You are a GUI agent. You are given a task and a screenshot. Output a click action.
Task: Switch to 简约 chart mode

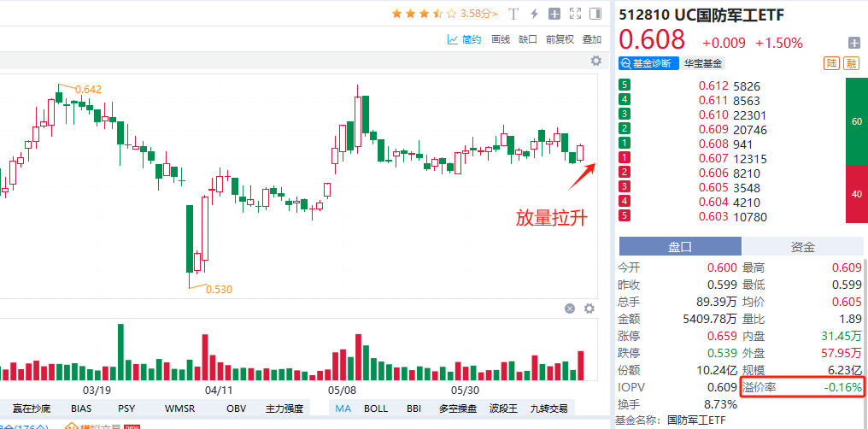point(465,39)
